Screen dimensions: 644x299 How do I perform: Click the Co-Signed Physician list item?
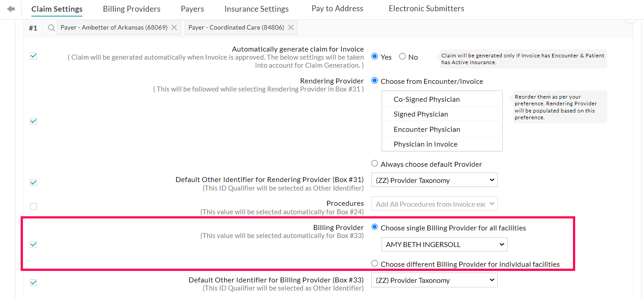pos(426,99)
